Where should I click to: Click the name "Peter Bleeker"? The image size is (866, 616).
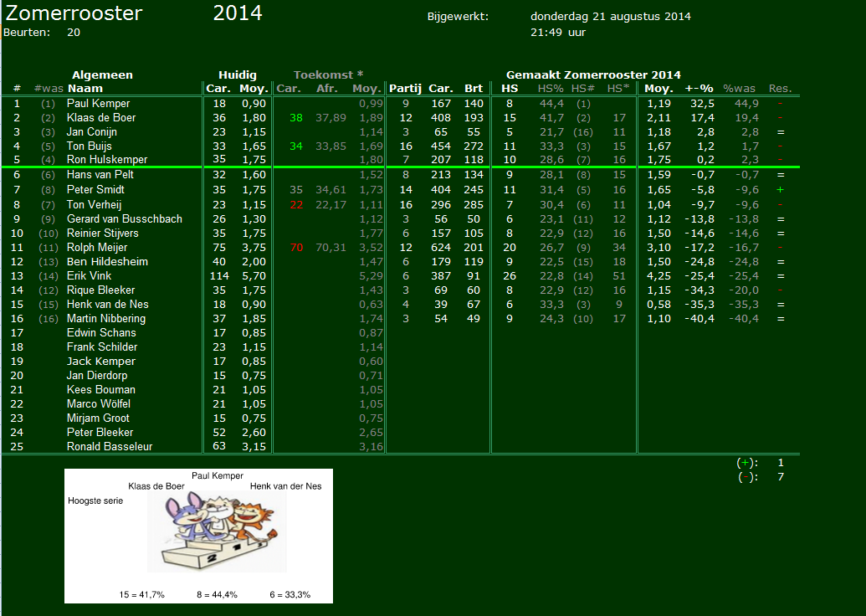100,432
